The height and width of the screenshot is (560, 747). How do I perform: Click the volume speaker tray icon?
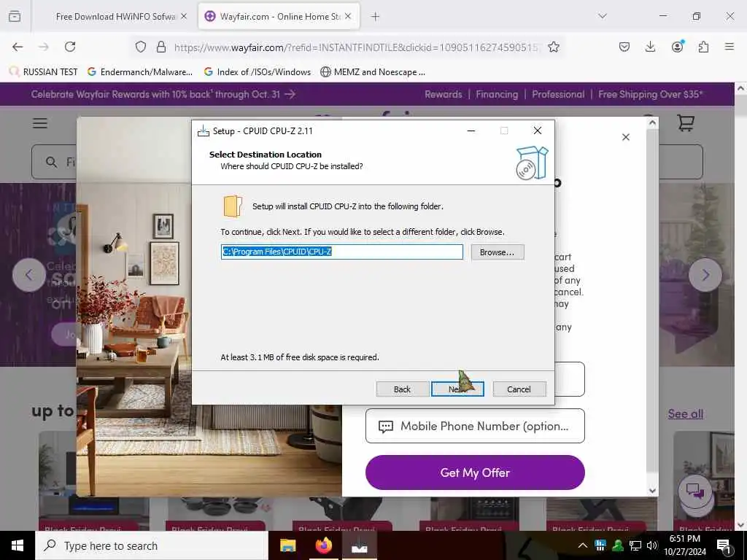[652, 545]
